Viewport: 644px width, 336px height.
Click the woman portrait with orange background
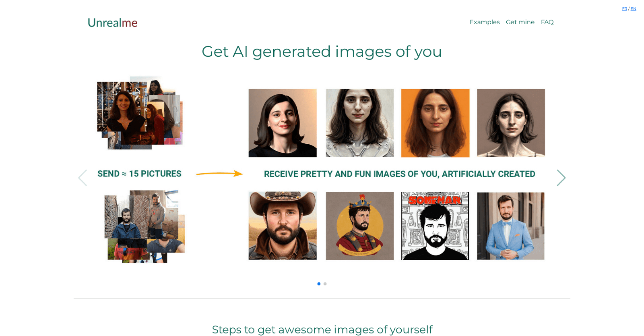pyautogui.click(x=435, y=123)
